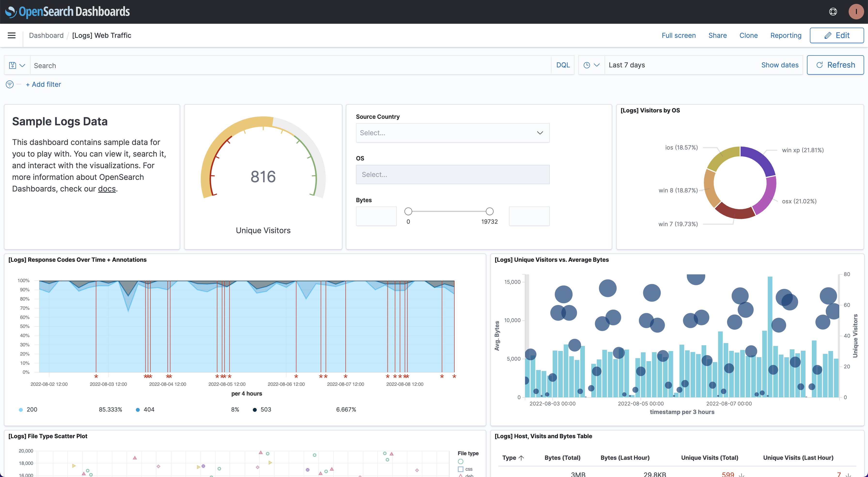Image resolution: width=868 pixels, height=477 pixels.
Task: Open Full screen mode
Action: coord(678,35)
